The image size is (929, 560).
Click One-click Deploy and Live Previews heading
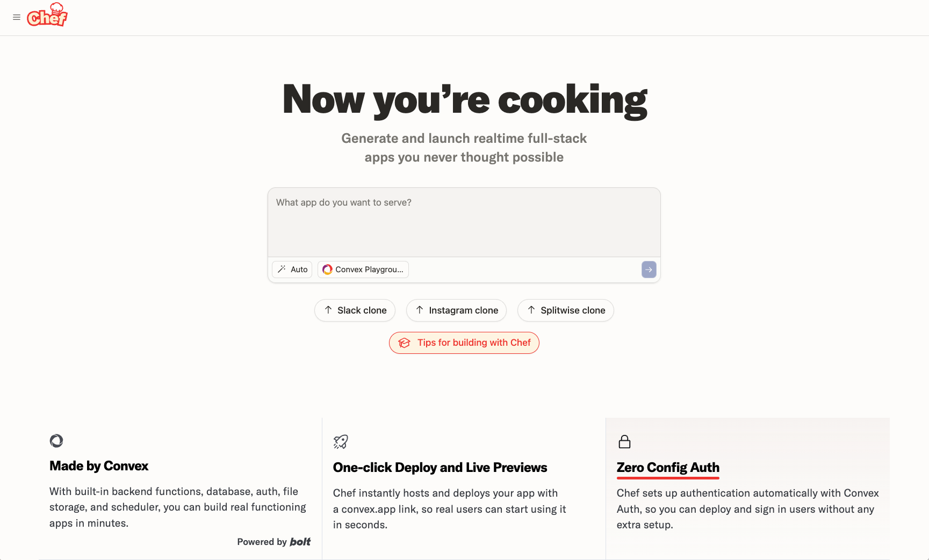tap(440, 468)
